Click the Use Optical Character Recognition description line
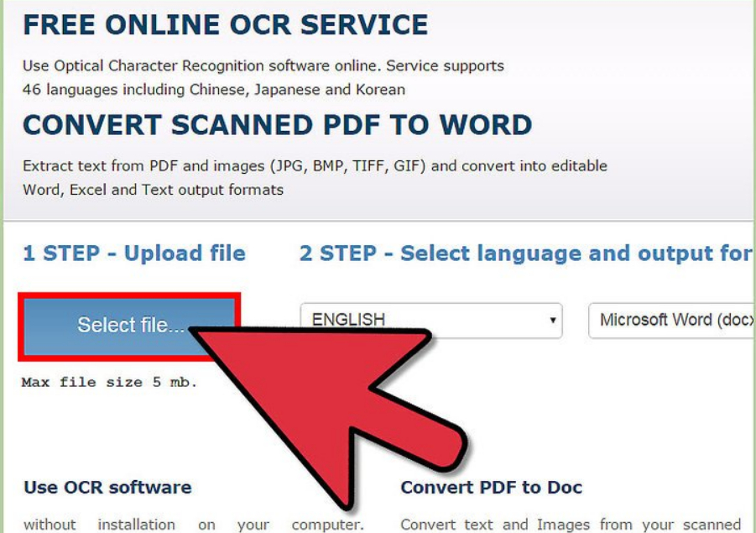Image resolution: width=756 pixels, height=533 pixels. click(263, 65)
